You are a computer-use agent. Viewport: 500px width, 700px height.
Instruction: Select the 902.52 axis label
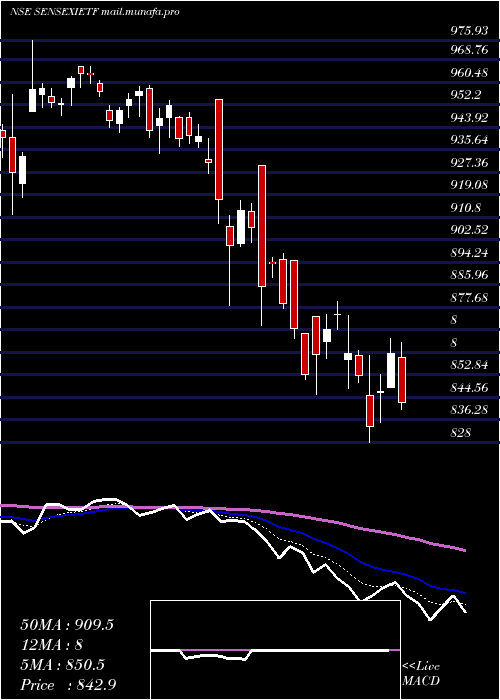[468, 230]
